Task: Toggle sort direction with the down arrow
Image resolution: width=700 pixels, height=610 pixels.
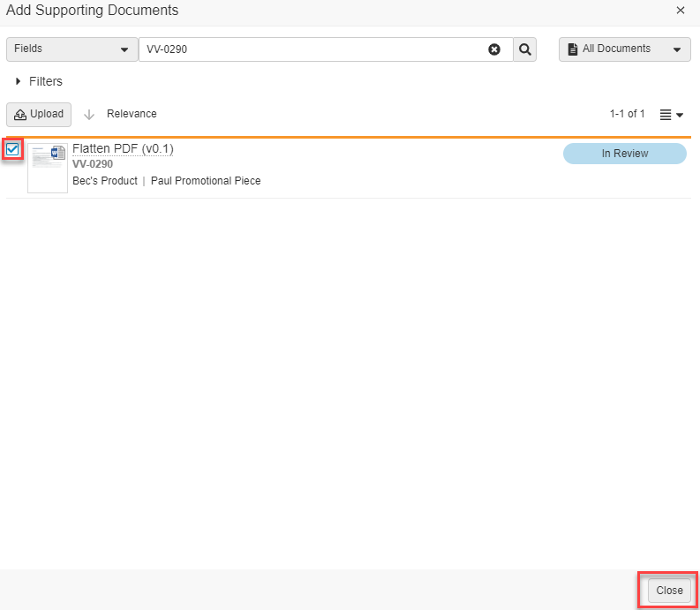Action: 89,115
